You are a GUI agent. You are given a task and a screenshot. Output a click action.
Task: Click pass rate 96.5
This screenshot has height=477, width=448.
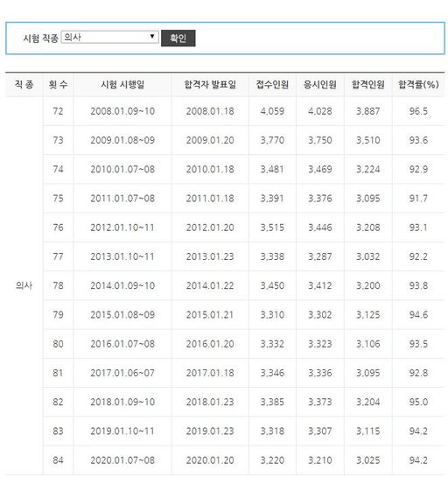[418, 111]
